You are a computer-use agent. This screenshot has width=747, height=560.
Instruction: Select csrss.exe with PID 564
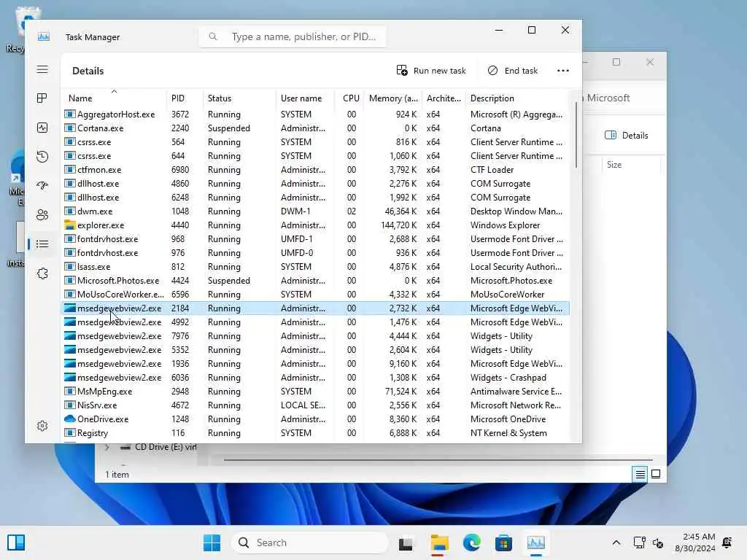[x=316, y=142]
